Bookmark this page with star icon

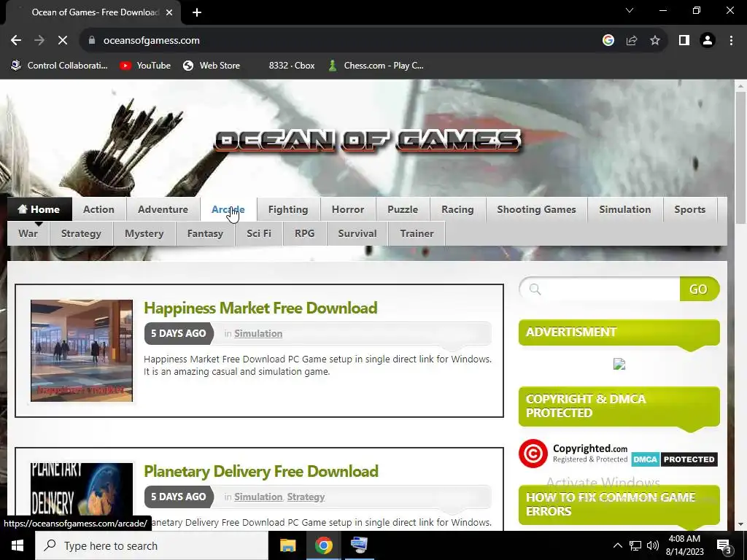point(655,41)
